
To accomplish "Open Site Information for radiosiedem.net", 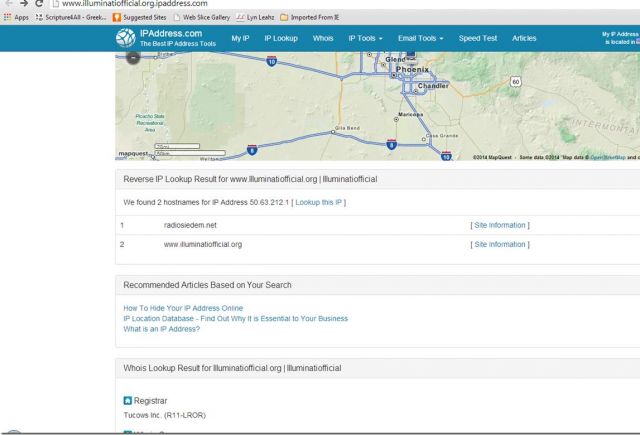I will [x=500, y=225].
